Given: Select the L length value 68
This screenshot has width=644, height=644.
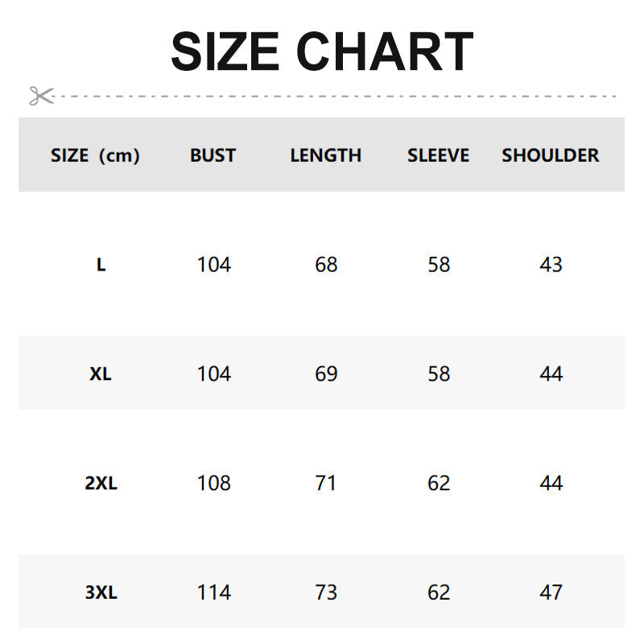Looking at the screenshot, I should [326, 265].
